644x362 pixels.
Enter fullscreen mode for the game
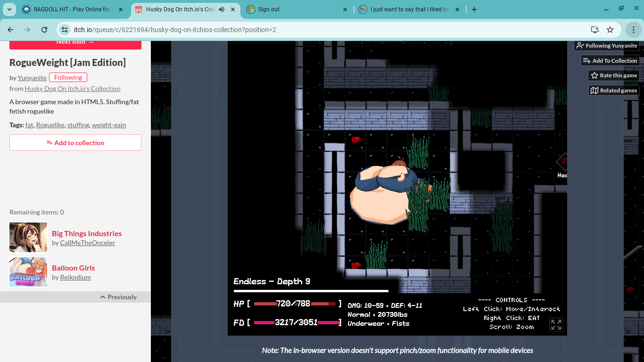(x=556, y=324)
